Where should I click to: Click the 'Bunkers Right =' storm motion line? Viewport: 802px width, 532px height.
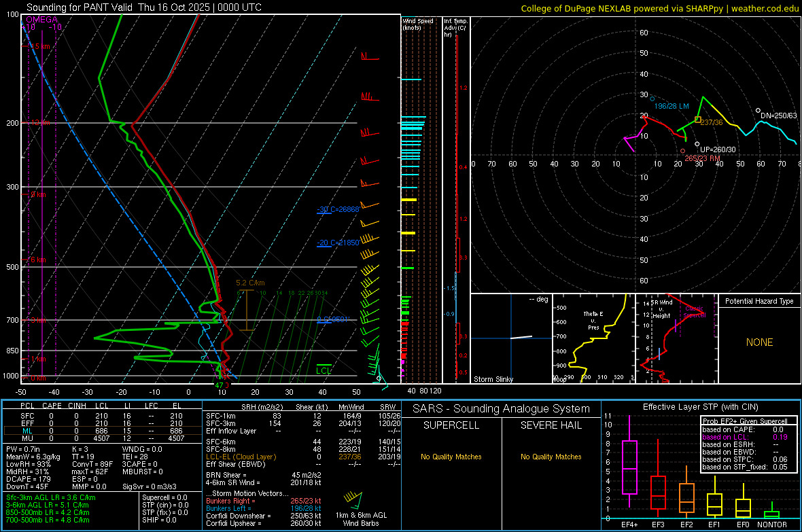click(x=264, y=501)
